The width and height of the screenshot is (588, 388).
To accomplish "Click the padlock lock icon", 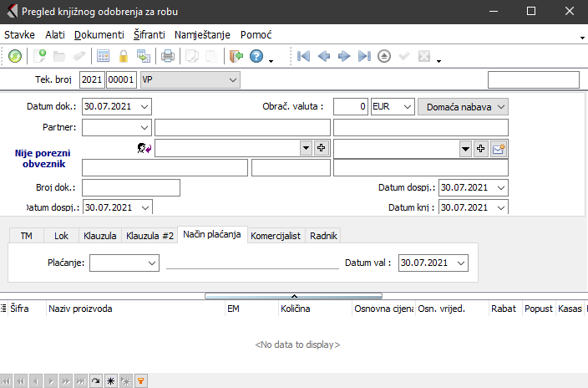I will (x=124, y=56).
